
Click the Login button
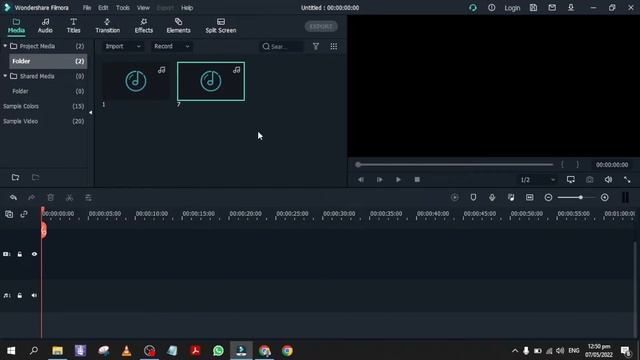click(x=512, y=8)
